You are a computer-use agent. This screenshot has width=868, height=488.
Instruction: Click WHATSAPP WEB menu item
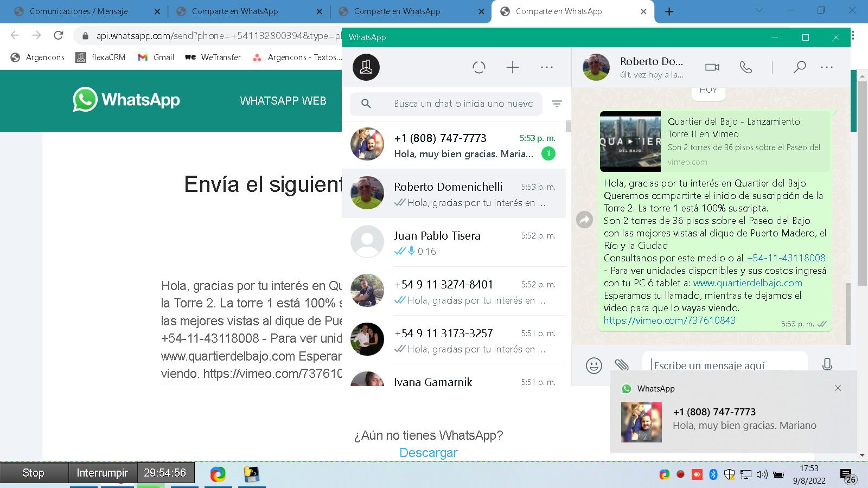283,100
